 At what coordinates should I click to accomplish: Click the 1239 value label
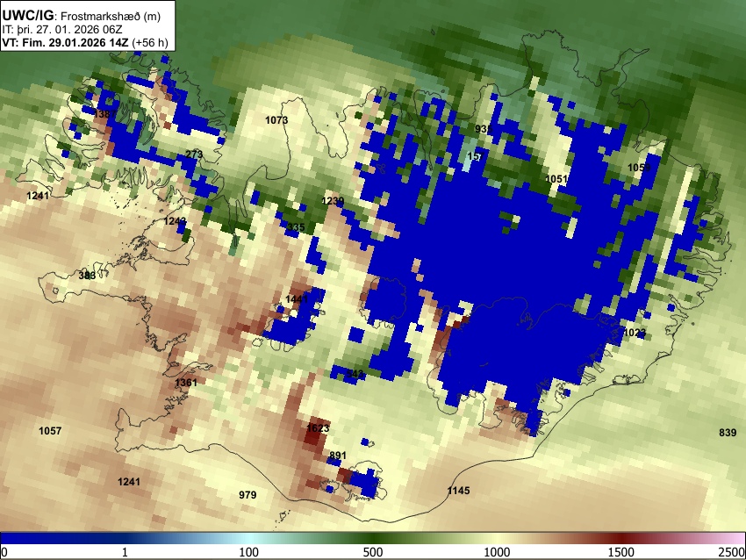coord(333,201)
